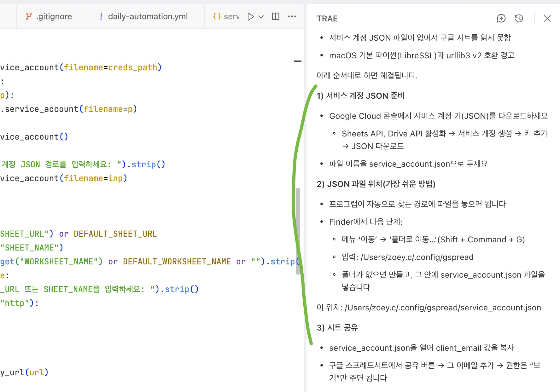
Task: Open TRAE chat history
Action: point(519,19)
